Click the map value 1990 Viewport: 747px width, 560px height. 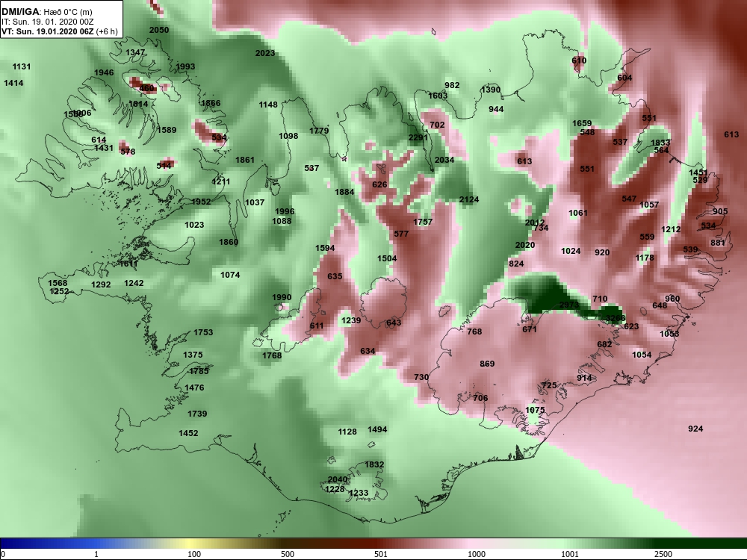pyautogui.click(x=282, y=297)
